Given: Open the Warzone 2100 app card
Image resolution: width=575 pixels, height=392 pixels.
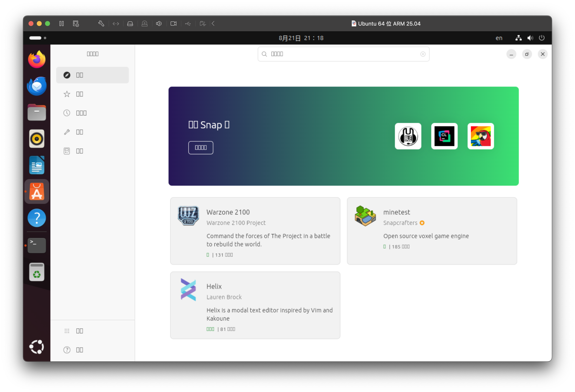Looking at the screenshot, I should [255, 231].
